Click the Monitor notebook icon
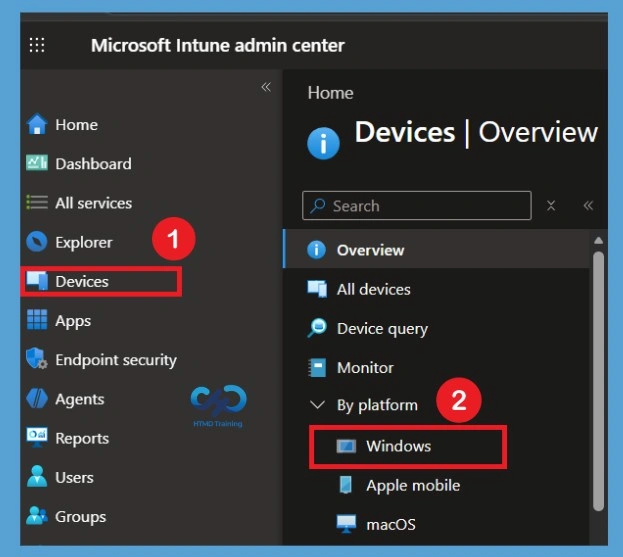 coord(317,367)
